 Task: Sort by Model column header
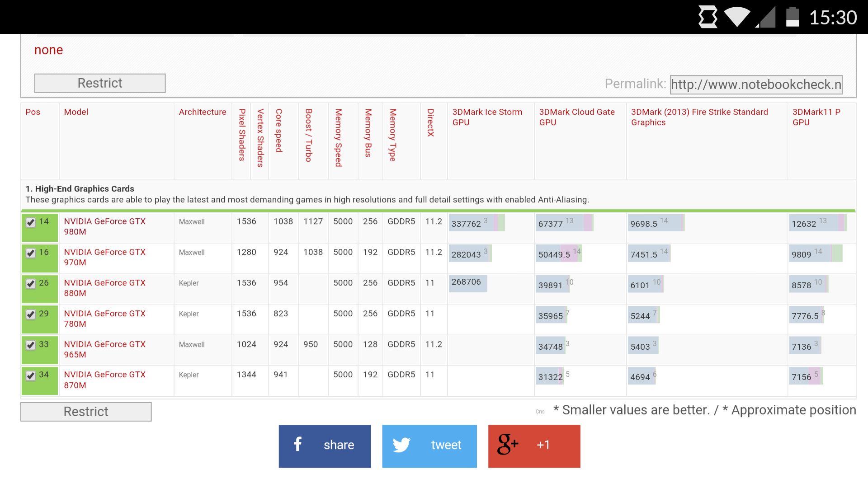tap(76, 112)
